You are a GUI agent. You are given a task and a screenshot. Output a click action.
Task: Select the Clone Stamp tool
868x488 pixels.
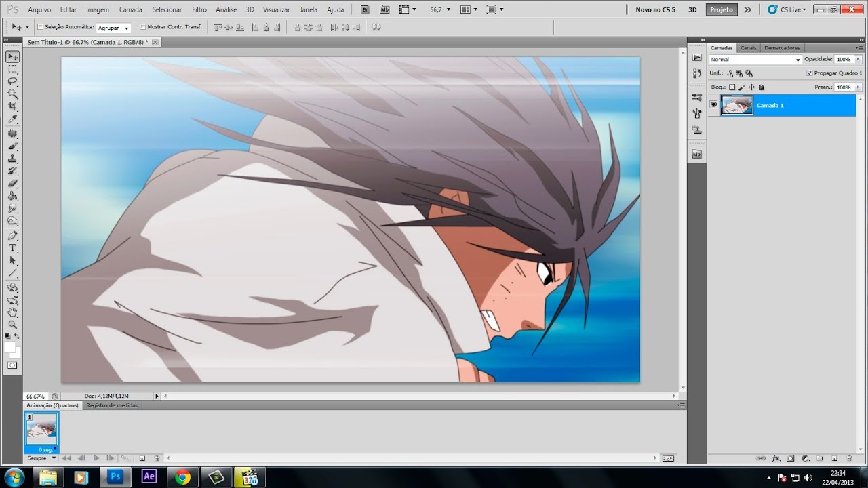click(x=12, y=158)
